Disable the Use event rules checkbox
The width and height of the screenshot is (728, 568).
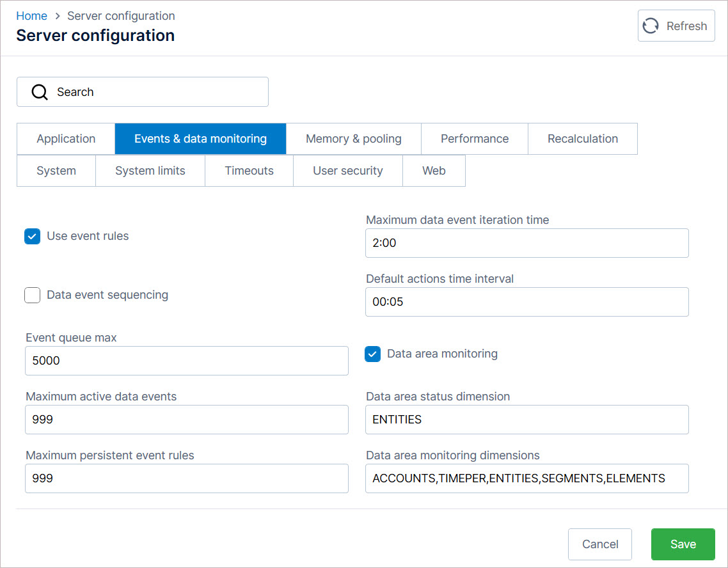pyautogui.click(x=32, y=236)
